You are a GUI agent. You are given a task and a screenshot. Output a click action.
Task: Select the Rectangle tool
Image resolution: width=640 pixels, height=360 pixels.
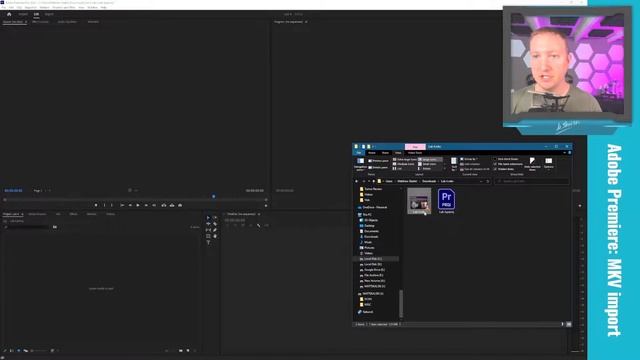click(208, 236)
